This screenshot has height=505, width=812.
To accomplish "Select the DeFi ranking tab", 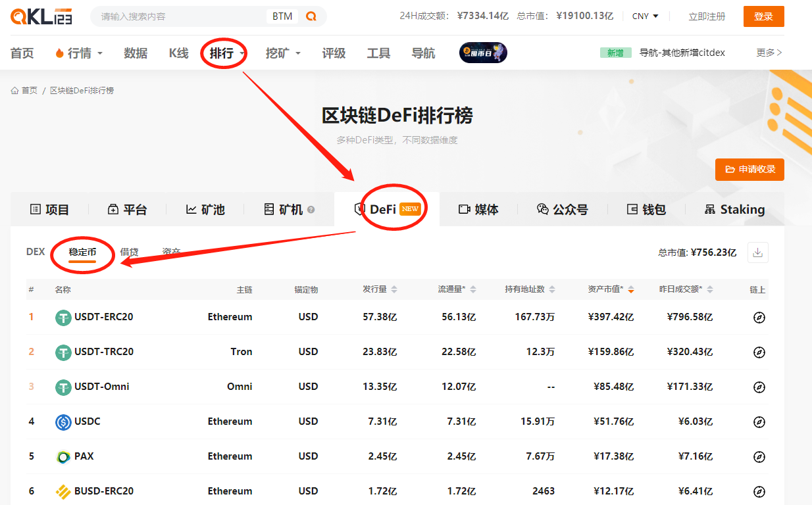I will [387, 209].
